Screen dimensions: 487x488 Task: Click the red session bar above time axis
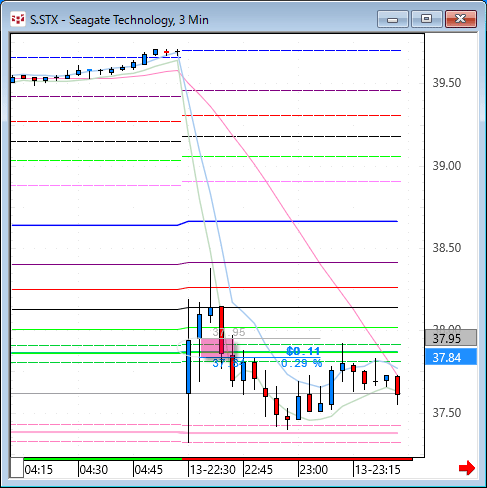(297, 459)
